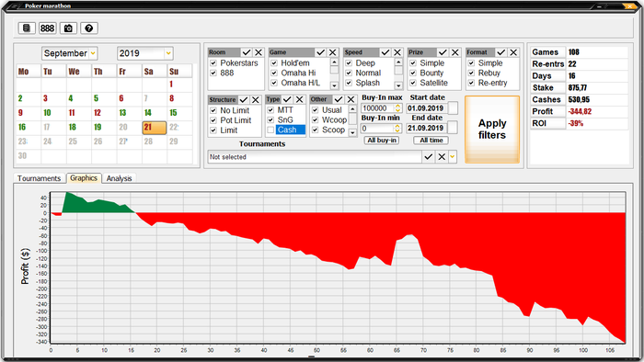Open the Pokerstars database toolbar icon
This screenshot has height=362, width=644.
click(27, 28)
